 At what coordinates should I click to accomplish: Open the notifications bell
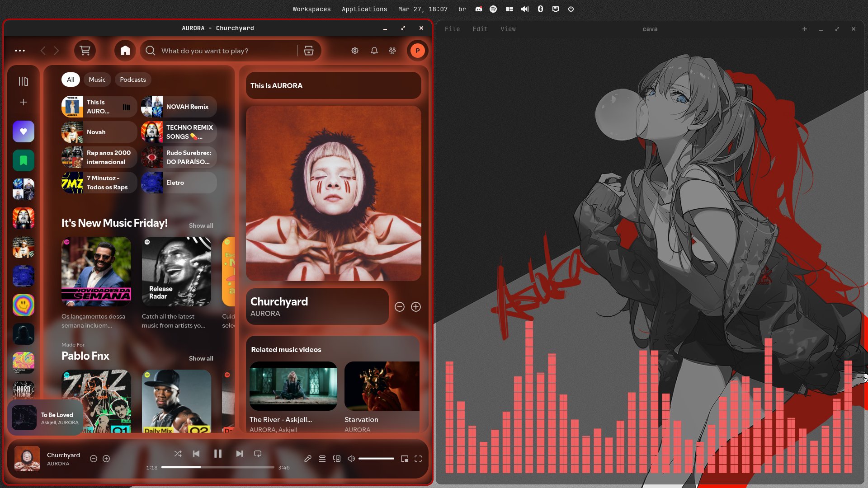(374, 51)
